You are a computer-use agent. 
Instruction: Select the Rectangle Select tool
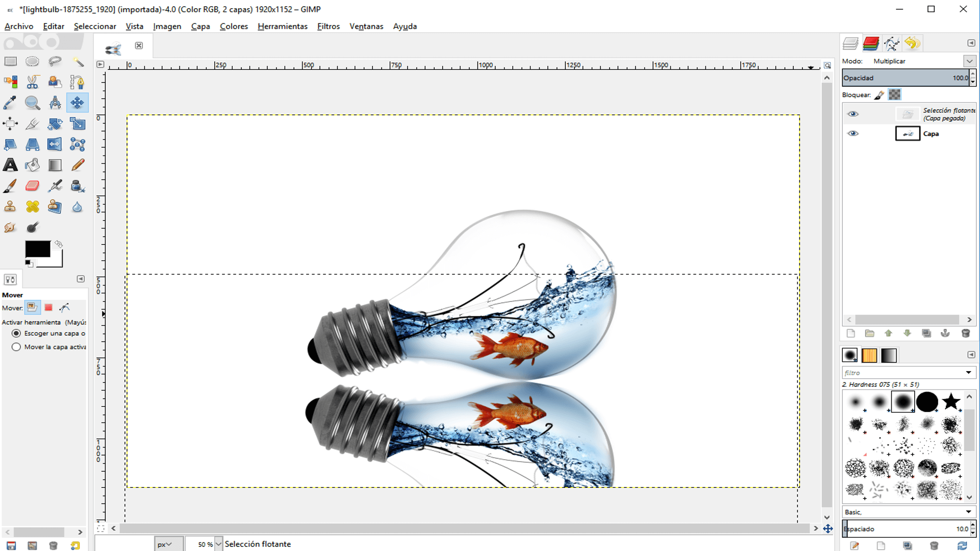pyautogui.click(x=10, y=62)
